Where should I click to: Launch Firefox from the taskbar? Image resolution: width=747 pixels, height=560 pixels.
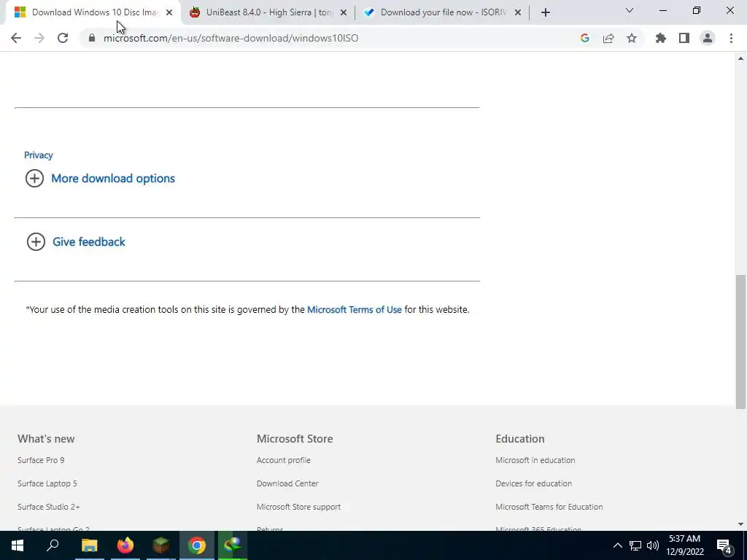(125, 545)
